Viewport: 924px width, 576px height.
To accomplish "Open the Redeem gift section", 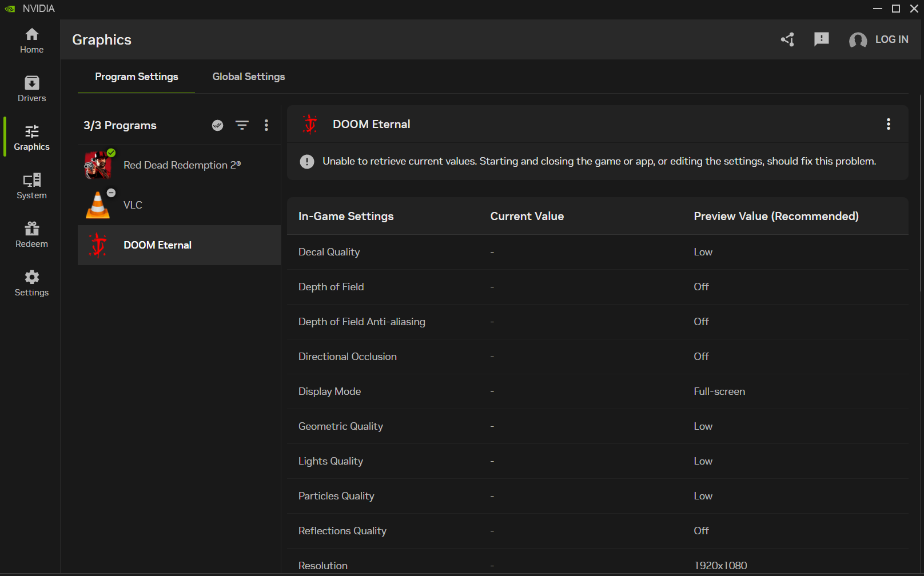I will [x=31, y=235].
